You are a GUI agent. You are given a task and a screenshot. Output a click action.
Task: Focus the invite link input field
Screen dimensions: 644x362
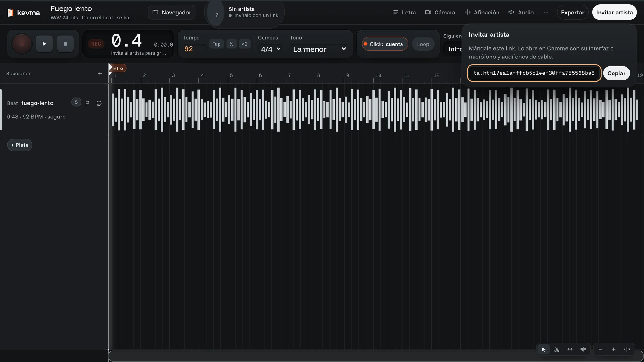click(x=534, y=73)
